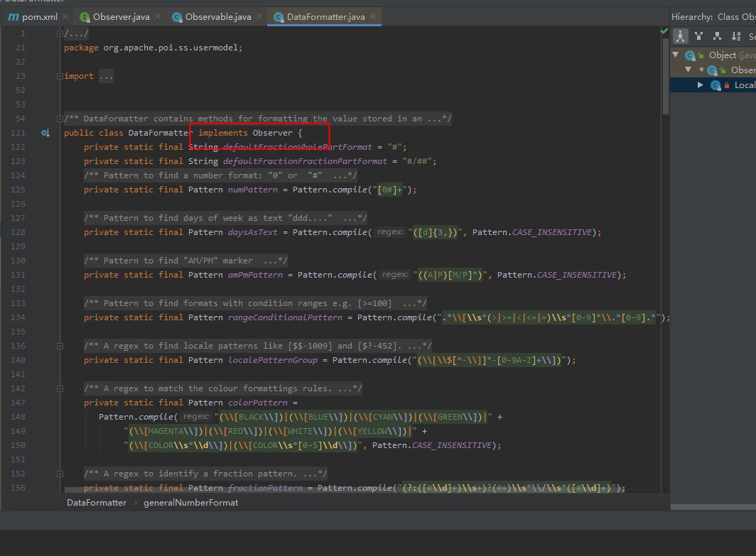Switch to supertypes hierarchy view

(x=698, y=36)
